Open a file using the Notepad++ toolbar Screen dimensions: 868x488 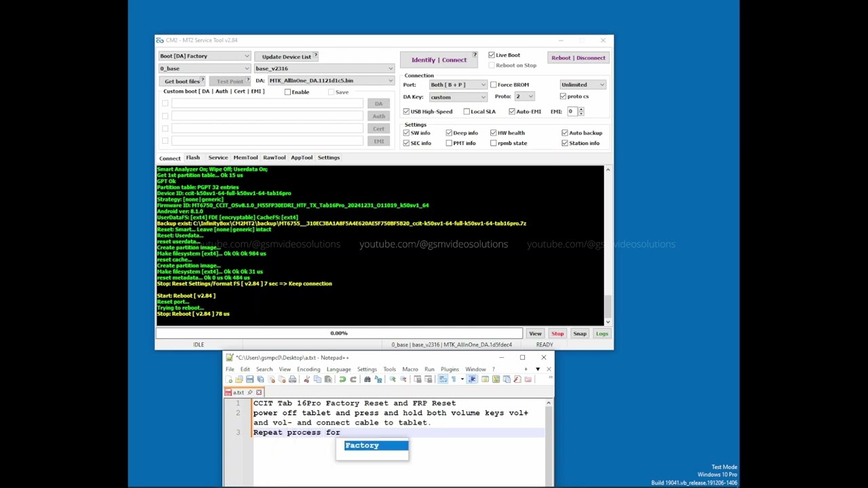tap(239, 379)
